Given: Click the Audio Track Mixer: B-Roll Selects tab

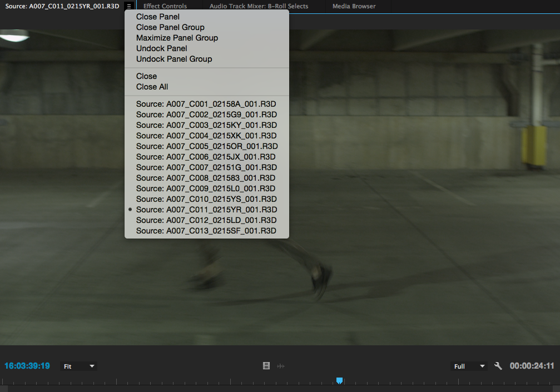Looking at the screenshot, I should (259, 6).
